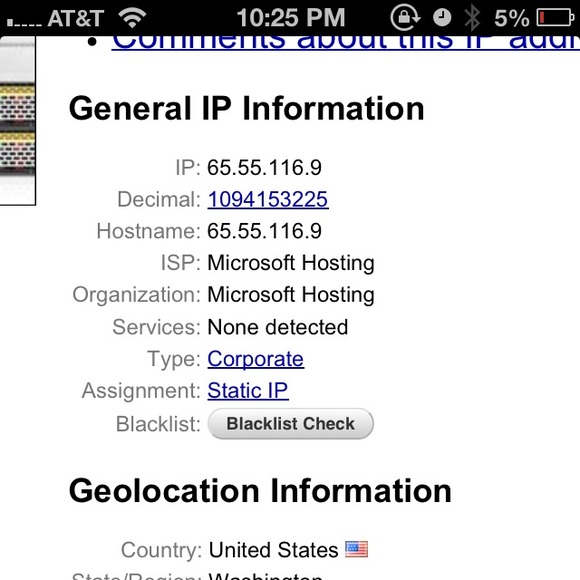
Task: Open the Decimal 1094153225 link
Action: [268, 199]
